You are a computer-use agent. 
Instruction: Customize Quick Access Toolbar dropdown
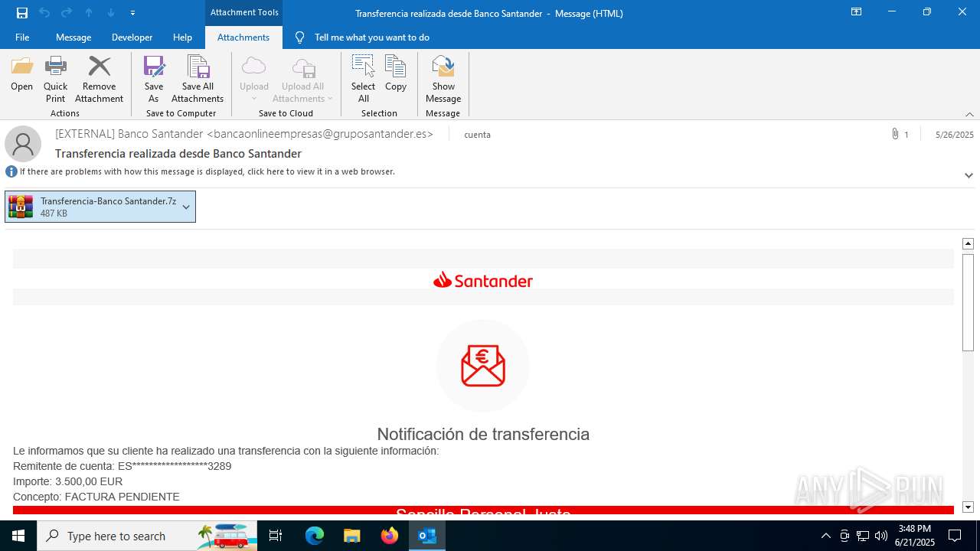pos(133,13)
